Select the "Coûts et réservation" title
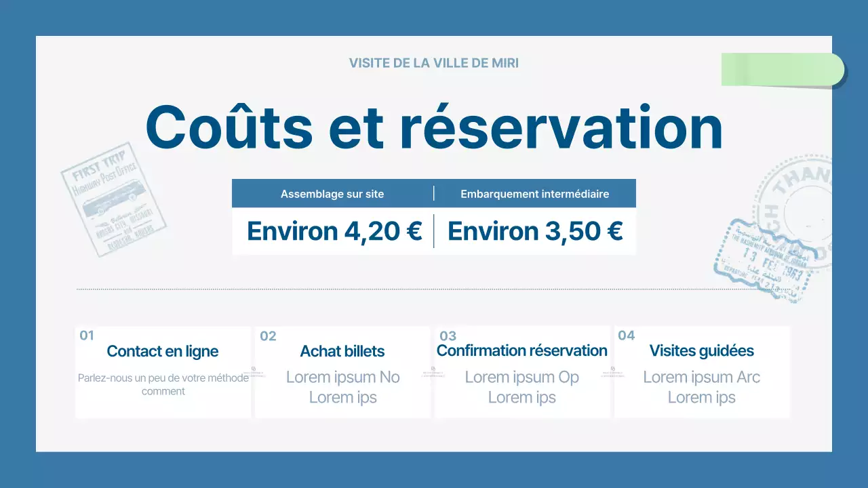Image resolution: width=868 pixels, height=488 pixels. 434,127
